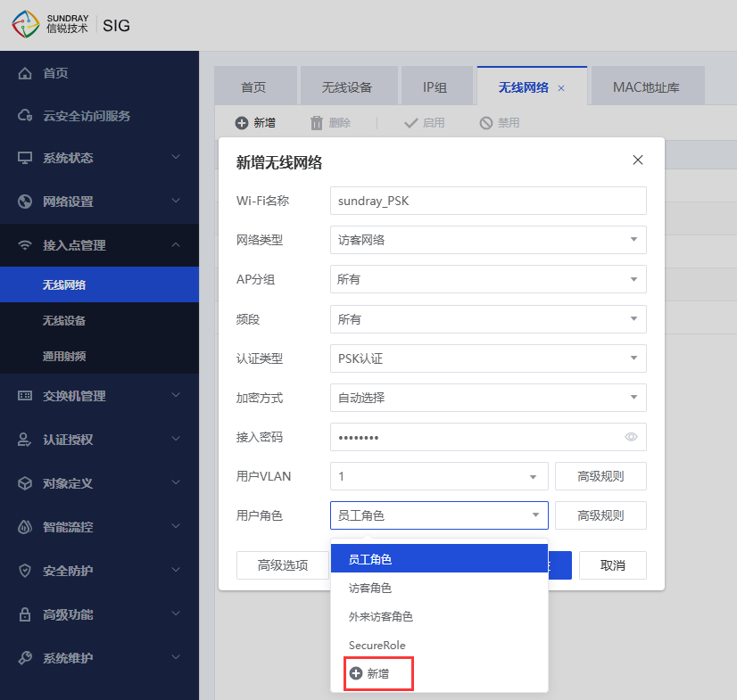Click the 删除 trash icon
The height and width of the screenshot is (700, 737).
tap(317, 123)
